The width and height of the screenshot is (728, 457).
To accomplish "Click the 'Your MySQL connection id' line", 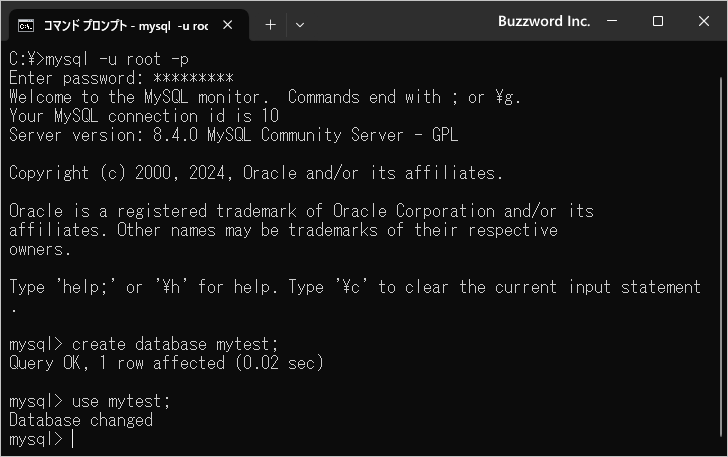I will coord(144,116).
